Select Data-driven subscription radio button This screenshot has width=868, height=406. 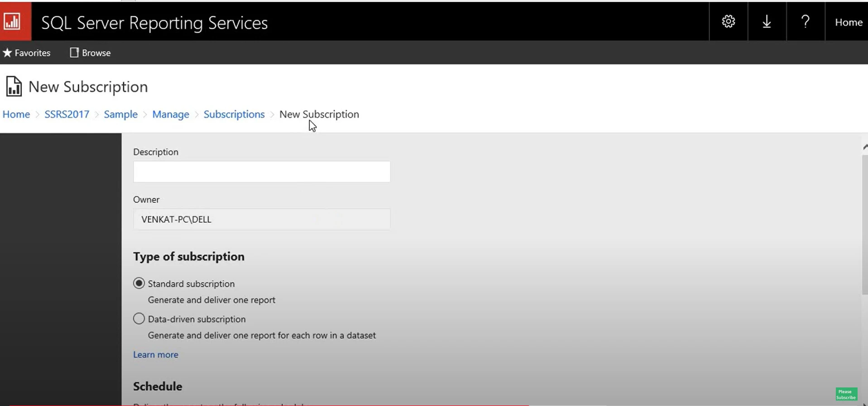[x=139, y=319]
